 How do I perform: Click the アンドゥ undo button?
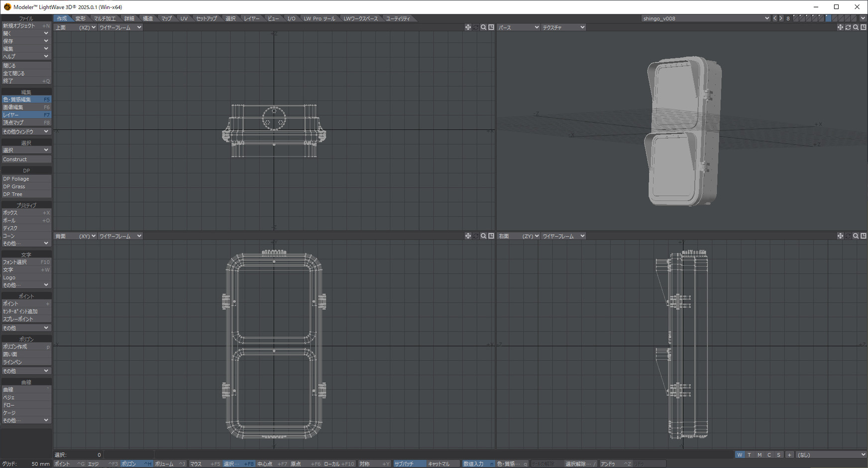click(x=615, y=464)
